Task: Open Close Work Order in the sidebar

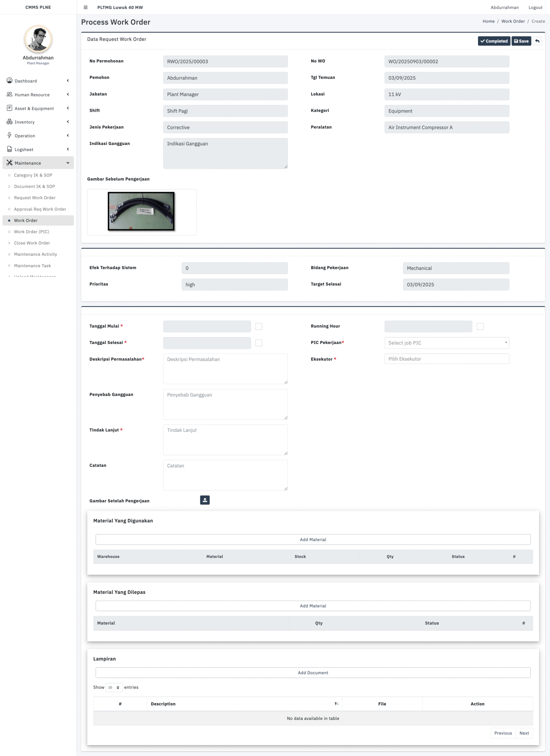Action: pyautogui.click(x=32, y=243)
